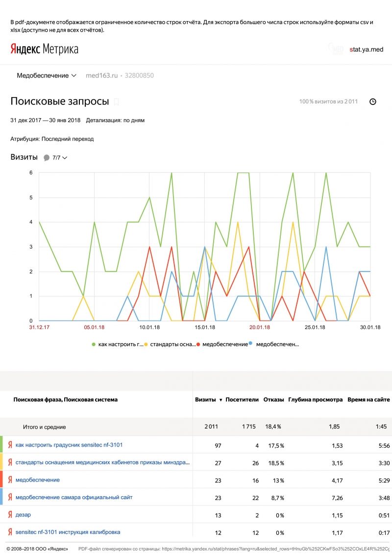Screen dimensions: 392x555
Task: Click the Yandex icon in the дезар row
Action: (10, 515)
